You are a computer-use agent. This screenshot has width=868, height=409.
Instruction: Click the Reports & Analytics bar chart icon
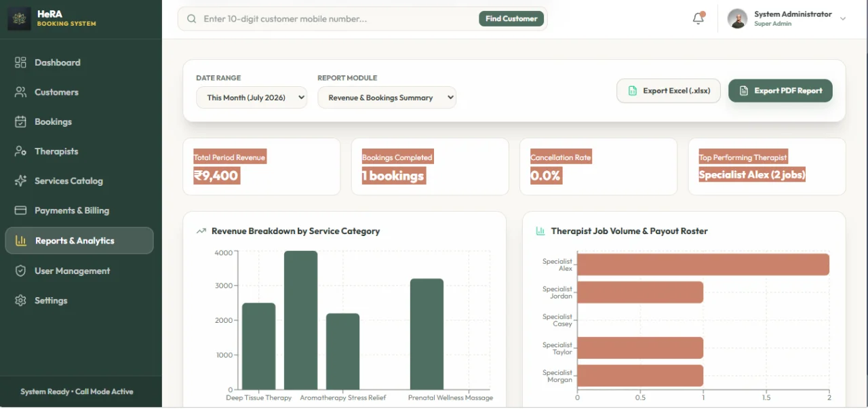click(21, 241)
